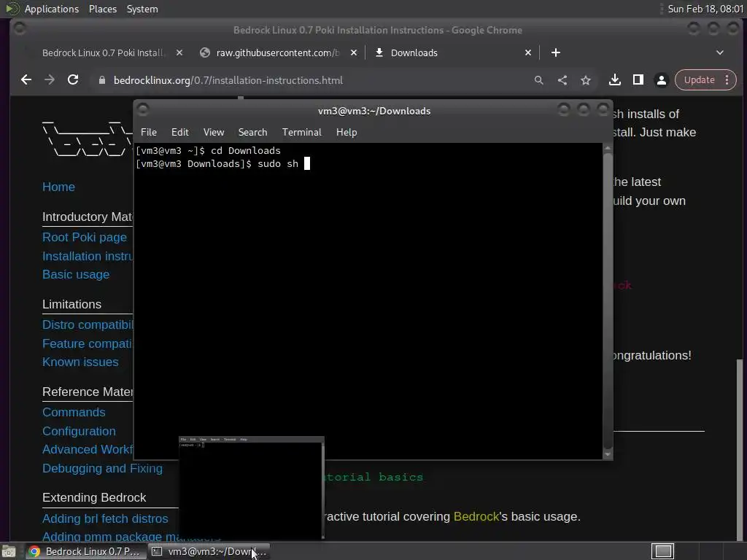This screenshot has width=747, height=560.
Task: Go back in Chrome browser
Action: pyautogui.click(x=26, y=80)
